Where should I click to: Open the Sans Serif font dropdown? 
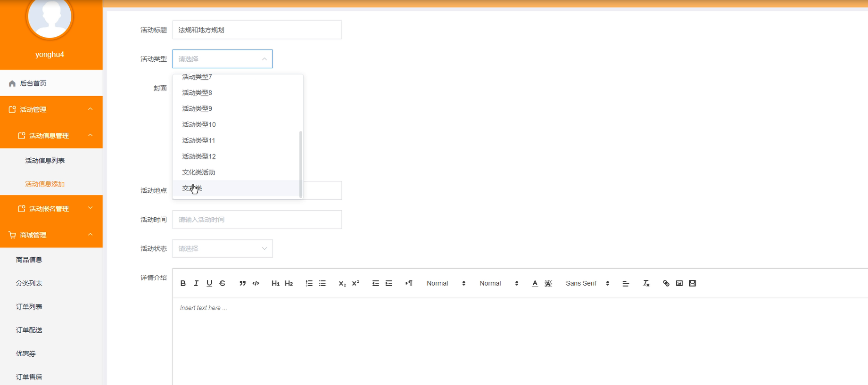coord(587,283)
